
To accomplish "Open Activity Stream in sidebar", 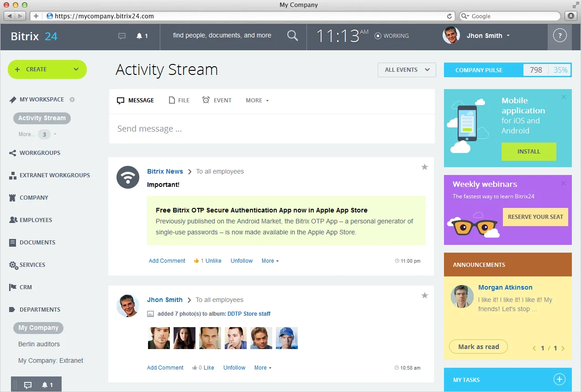I will click(42, 118).
